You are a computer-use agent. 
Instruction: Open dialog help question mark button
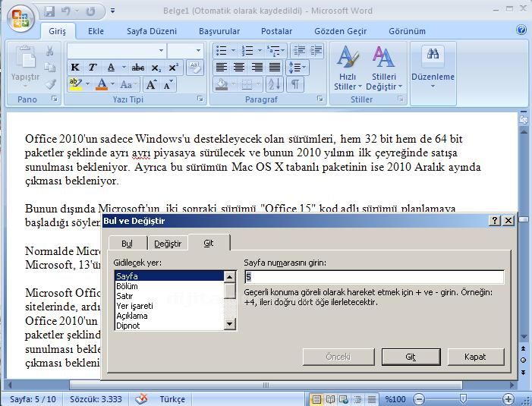(495, 221)
